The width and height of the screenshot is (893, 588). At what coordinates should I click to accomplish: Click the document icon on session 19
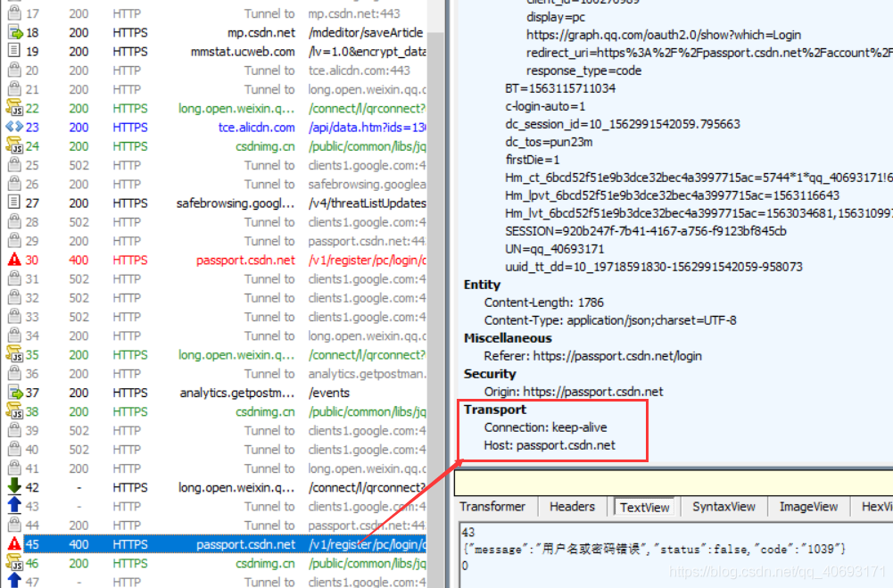(14, 52)
